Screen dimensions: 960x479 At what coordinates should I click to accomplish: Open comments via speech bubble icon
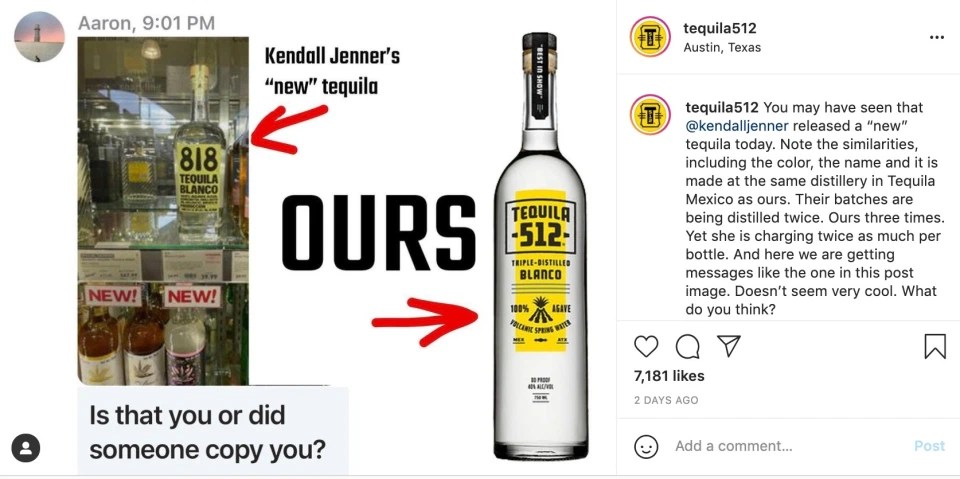pyautogui.click(x=688, y=347)
